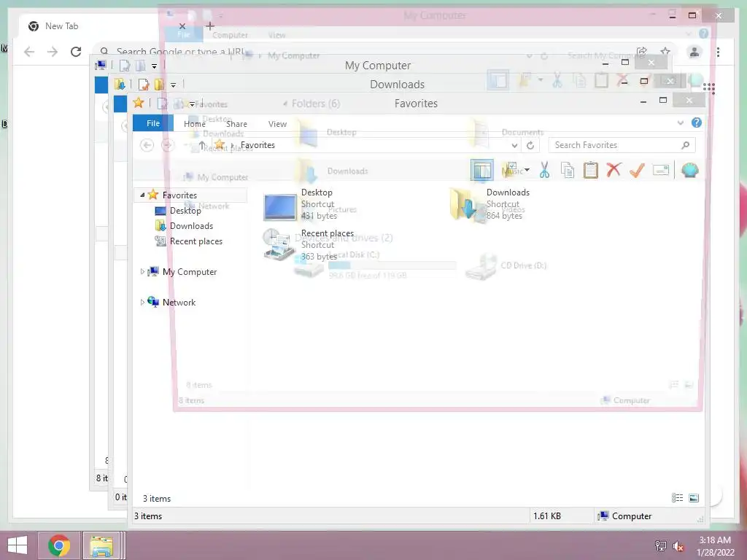Click the Forward arrow in Favorites window

click(167, 145)
